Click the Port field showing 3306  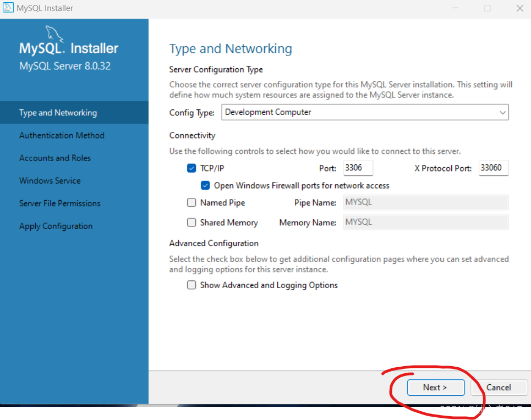click(358, 168)
